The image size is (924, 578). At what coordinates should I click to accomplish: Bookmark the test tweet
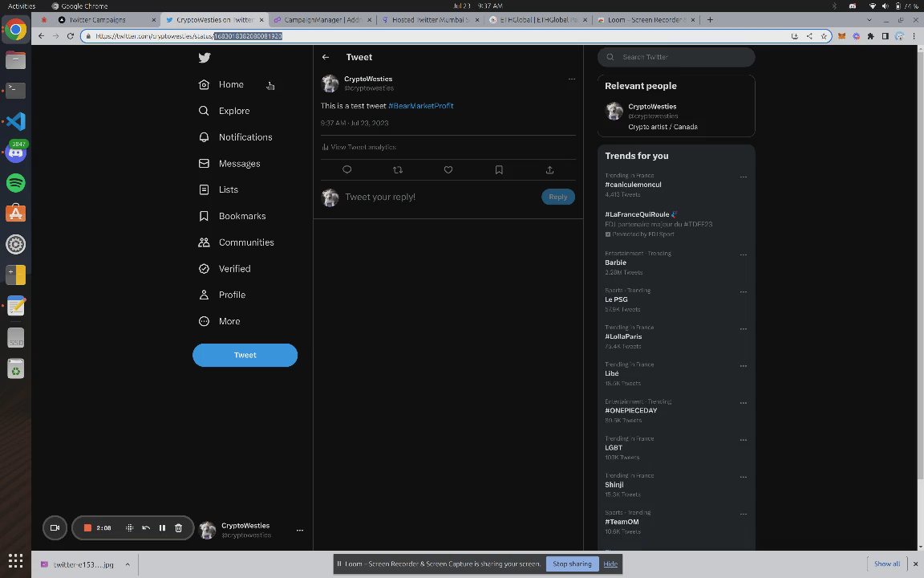click(499, 170)
